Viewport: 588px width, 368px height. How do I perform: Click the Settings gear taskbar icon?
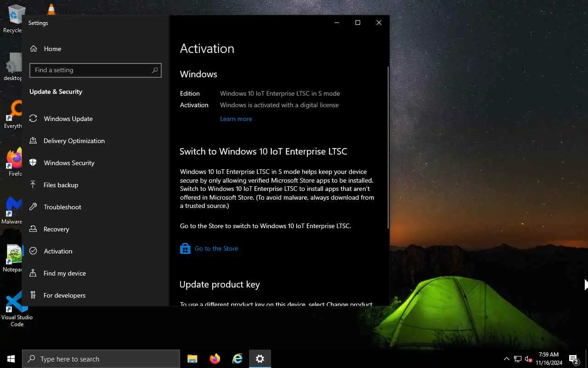point(260,359)
